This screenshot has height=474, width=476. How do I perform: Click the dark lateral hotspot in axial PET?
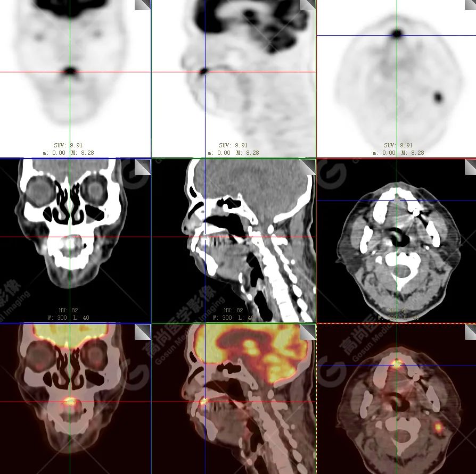(x=438, y=97)
